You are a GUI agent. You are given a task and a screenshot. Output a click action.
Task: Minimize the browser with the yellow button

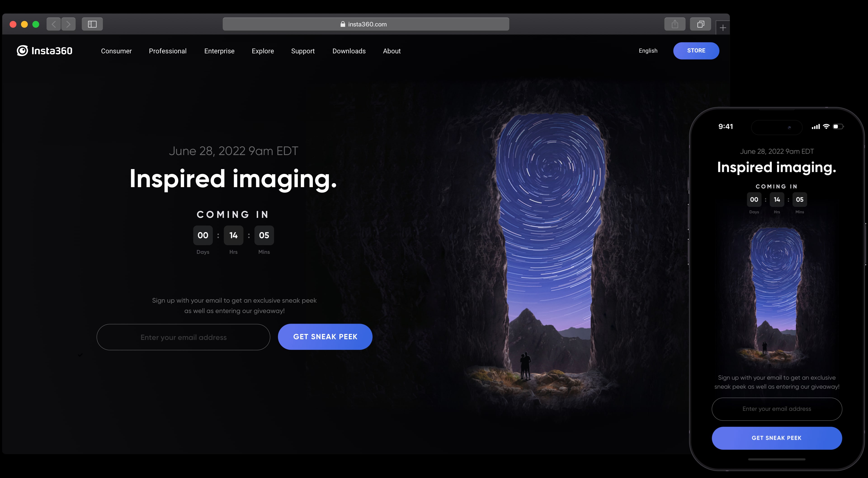pyautogui.click(x=25, y=24)
